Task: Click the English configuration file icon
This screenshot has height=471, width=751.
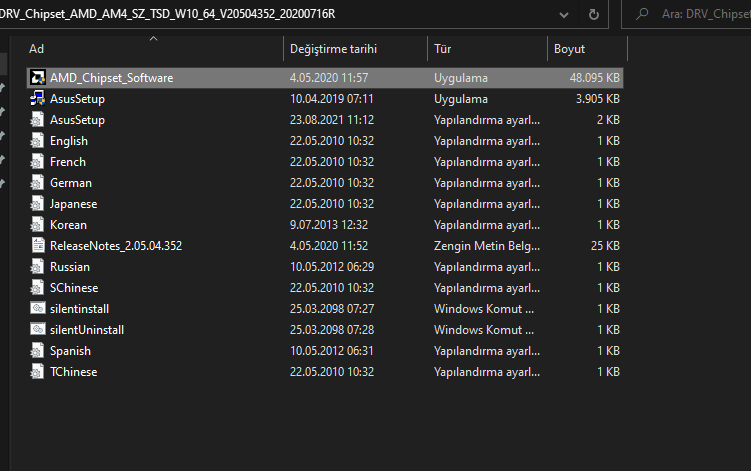Action: pyautogui.click(x=37, y=141)
